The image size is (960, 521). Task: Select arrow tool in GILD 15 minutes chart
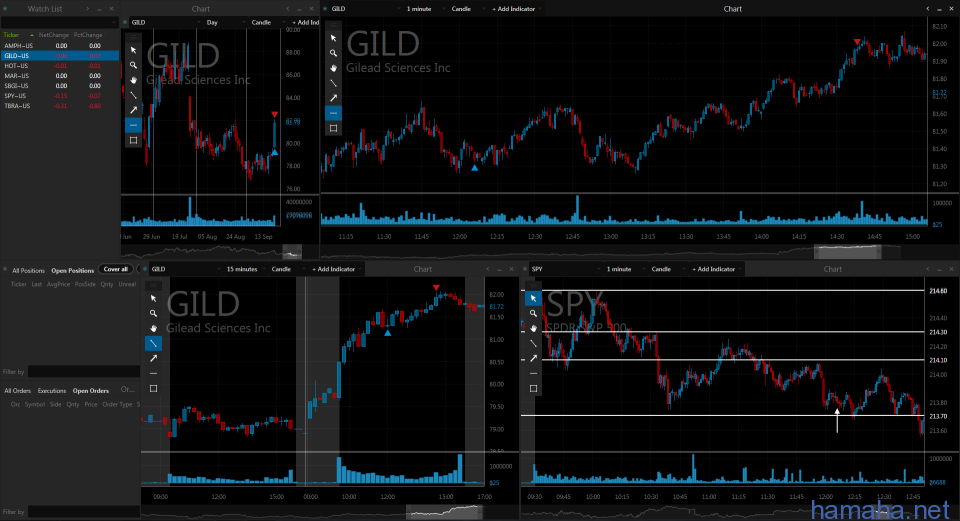[153, 358]
